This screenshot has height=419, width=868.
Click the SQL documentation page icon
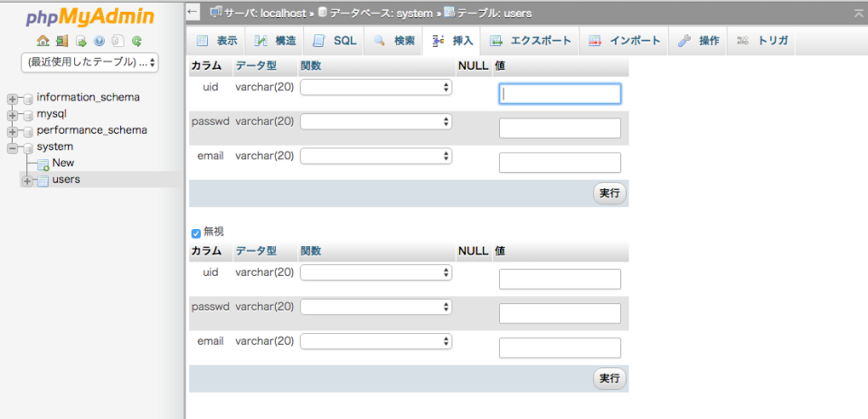click(118, 41)
